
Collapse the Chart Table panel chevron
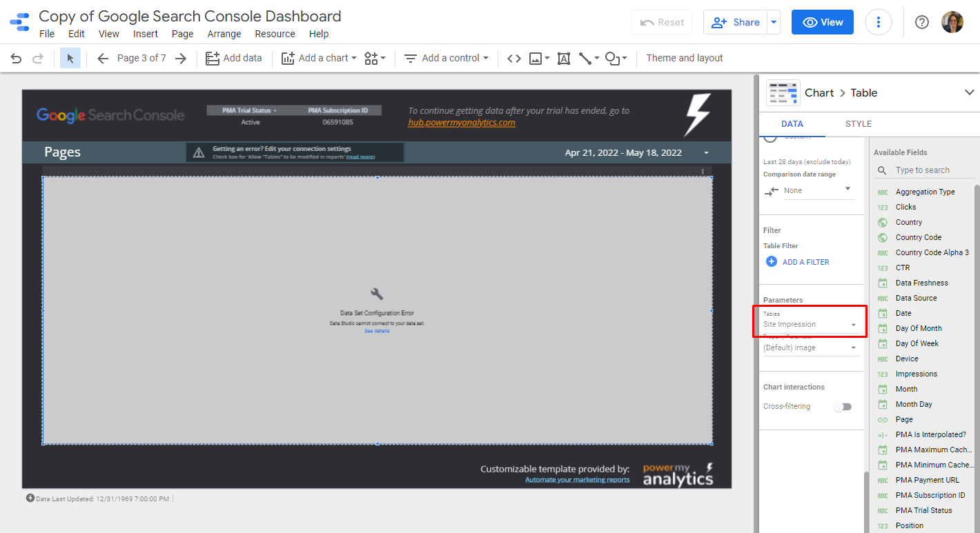(x=969, y=92)
